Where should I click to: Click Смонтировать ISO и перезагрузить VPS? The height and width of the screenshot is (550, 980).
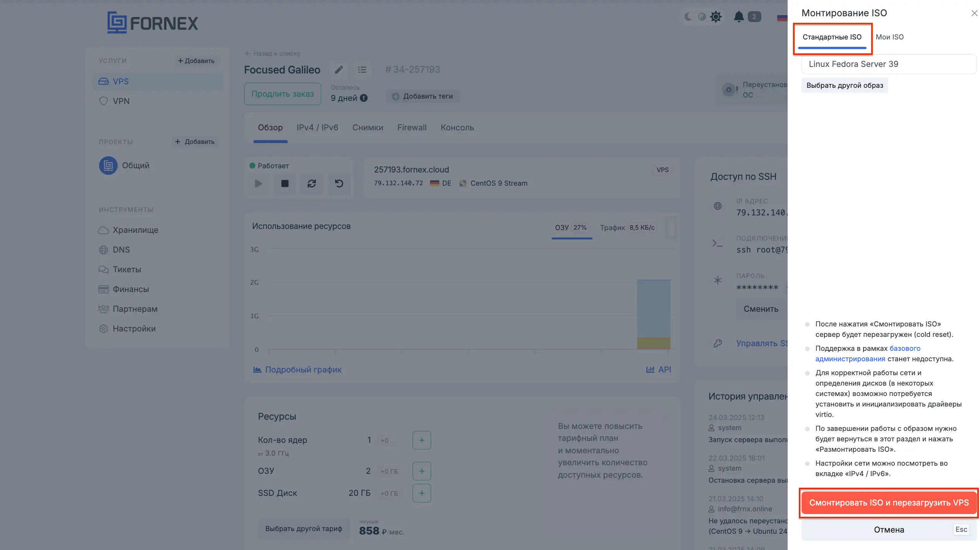(889, 503)
